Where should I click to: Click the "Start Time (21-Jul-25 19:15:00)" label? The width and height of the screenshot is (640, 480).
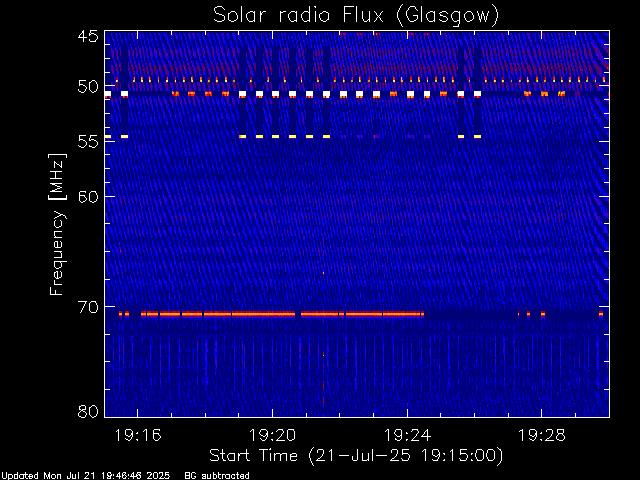356,456
